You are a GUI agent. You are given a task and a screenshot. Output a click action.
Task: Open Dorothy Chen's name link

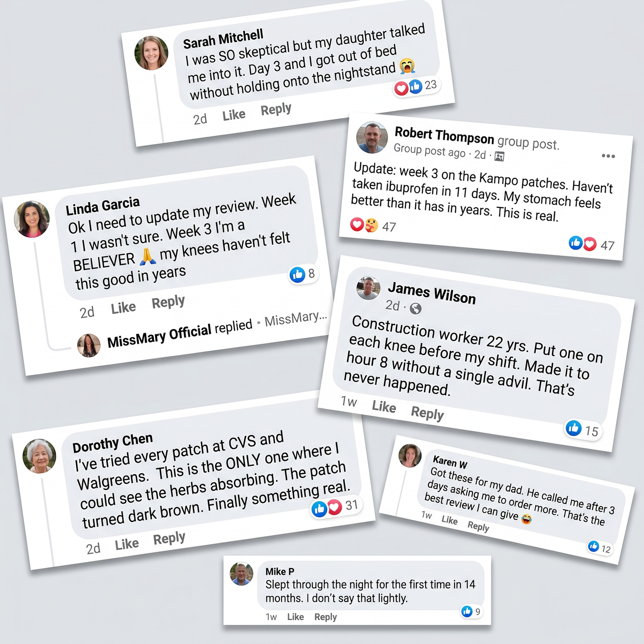tap(113, 443)
